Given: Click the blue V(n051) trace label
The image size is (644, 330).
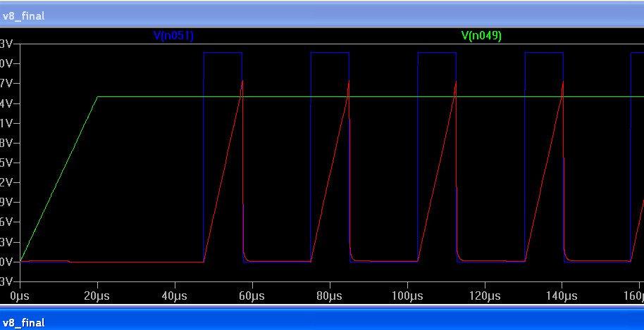Looking at the screenshot, I should (x=173, y=36).
